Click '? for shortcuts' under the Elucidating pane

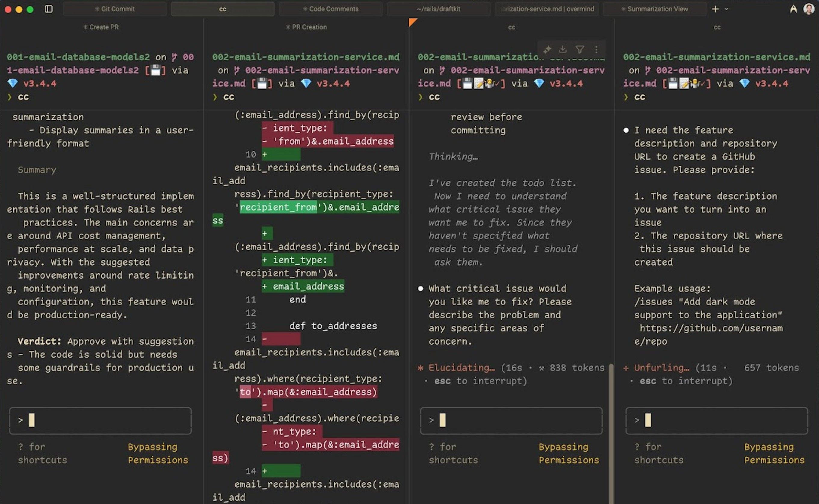[453, 453]
